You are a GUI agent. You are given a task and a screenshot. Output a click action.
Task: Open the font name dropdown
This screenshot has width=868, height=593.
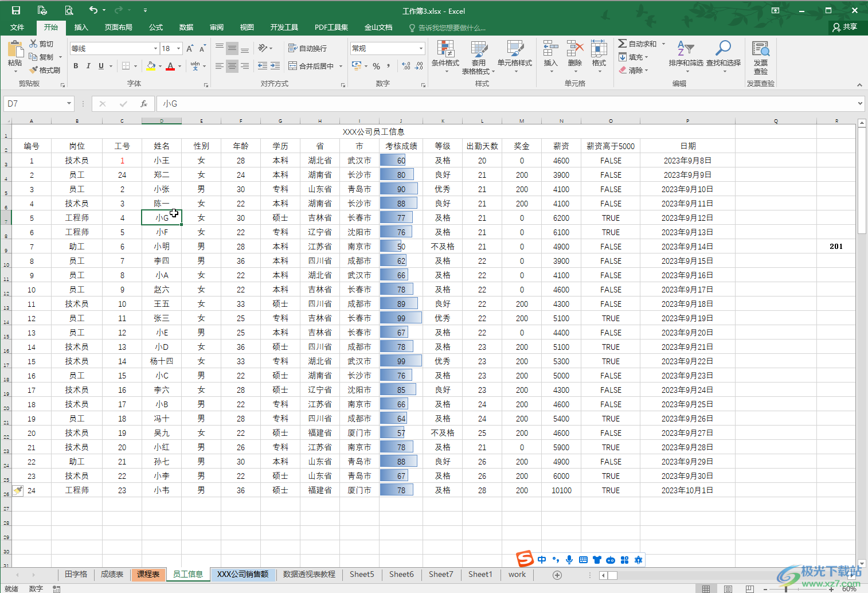[x=155, y=49]
